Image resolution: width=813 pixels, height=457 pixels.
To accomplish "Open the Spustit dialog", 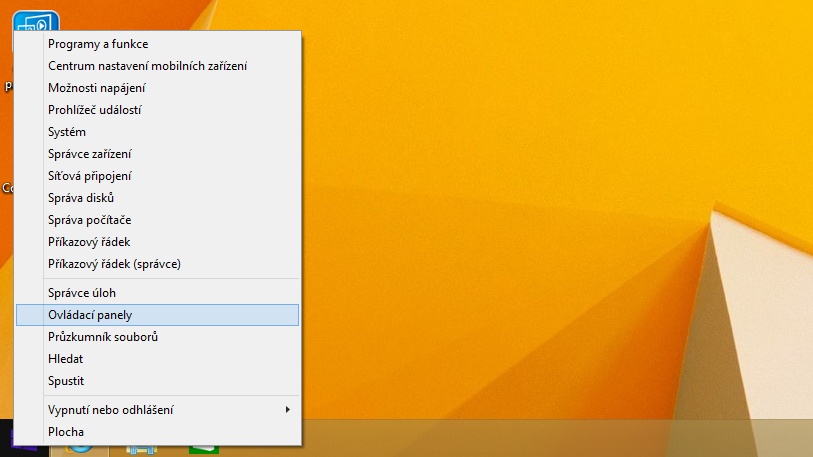I will coord(66,381).
